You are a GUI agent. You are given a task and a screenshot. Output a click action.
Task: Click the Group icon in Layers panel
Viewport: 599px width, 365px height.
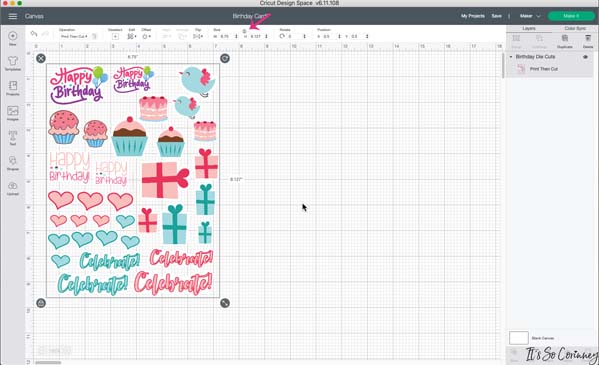516,41
